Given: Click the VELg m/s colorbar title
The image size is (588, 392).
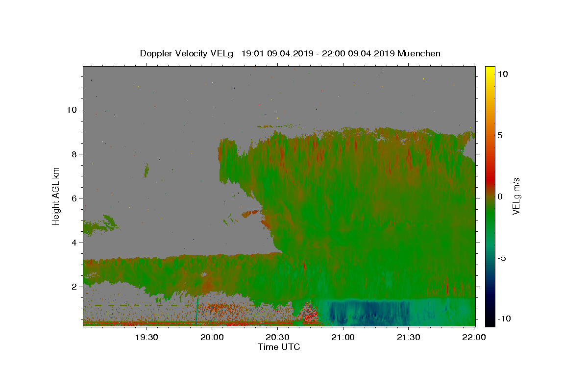Looking at the screenshot, I should [516, 196].
